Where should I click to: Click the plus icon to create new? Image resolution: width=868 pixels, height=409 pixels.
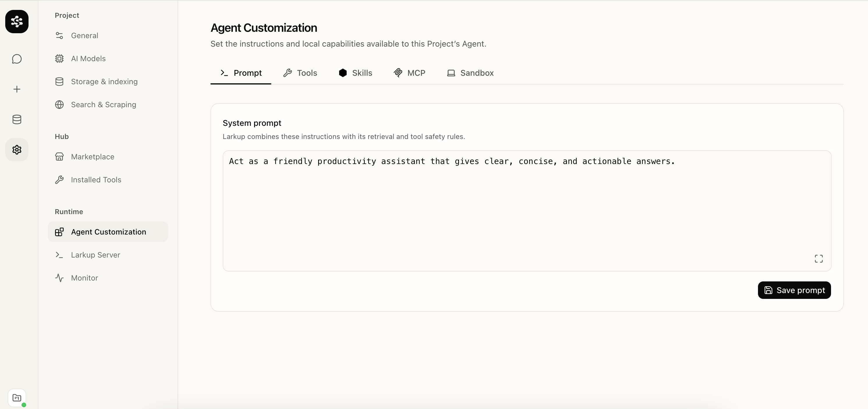pos(17,89)
